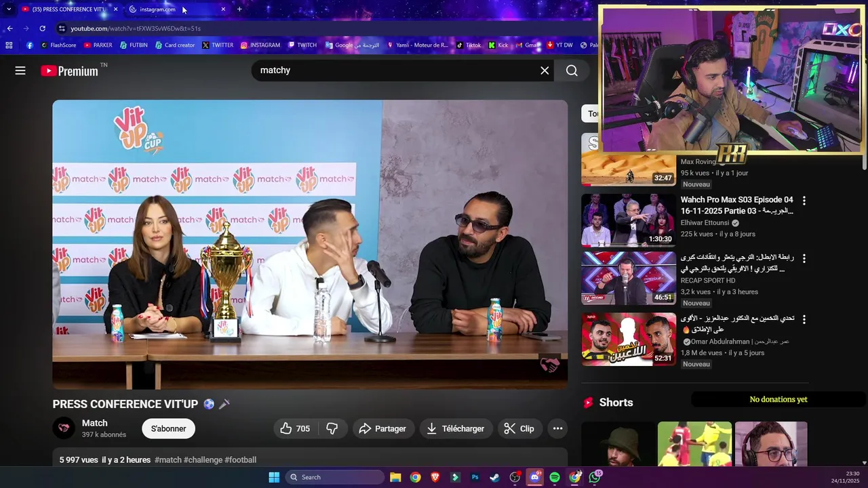The height and width of the screenshot is (488, 868).
Task: Open TWITTER bookmark
Action: click(218, 45)
